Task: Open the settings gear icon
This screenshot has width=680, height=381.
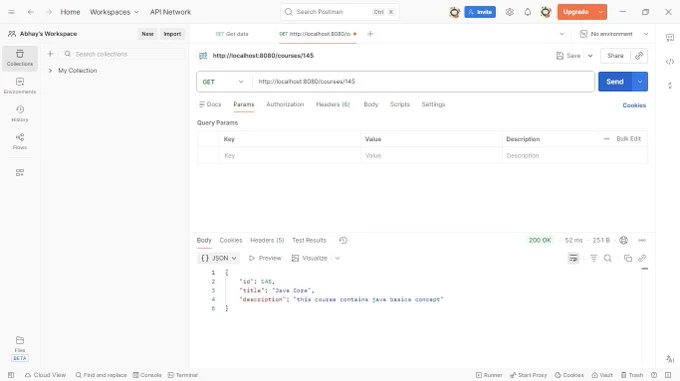Action: pos(510,12)
